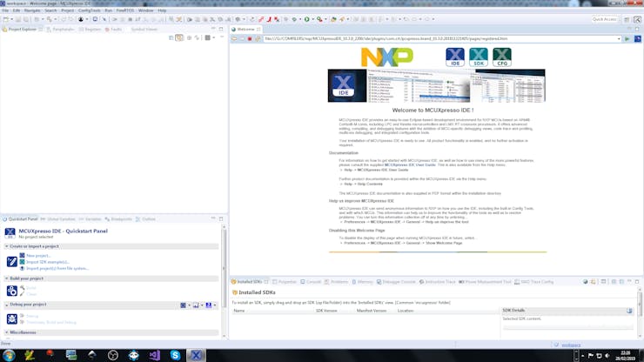Image resolution: width=644 pixels, height=362 pixels.
Task: Click the Import SDK example(s)... link
Action: click(x=48, y=262)
